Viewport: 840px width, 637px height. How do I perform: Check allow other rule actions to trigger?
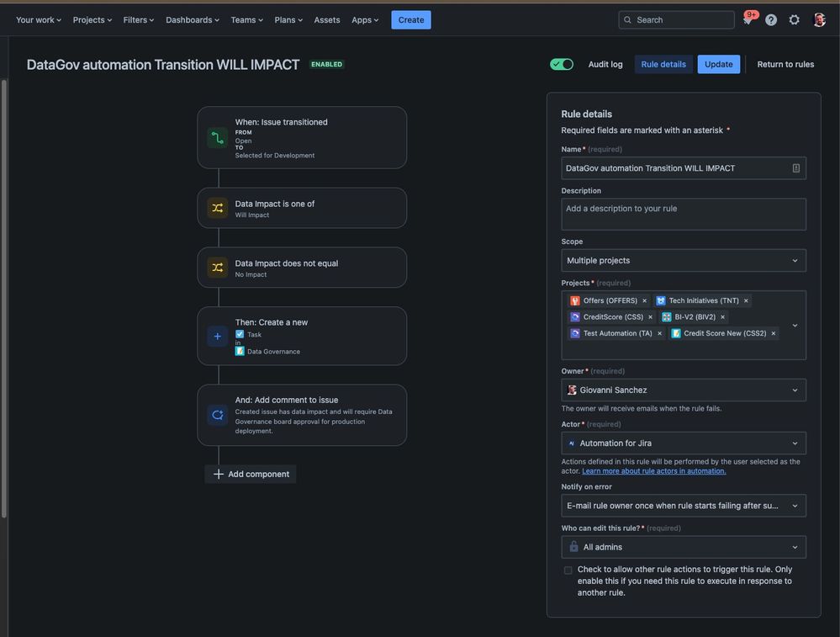point(568,570)
